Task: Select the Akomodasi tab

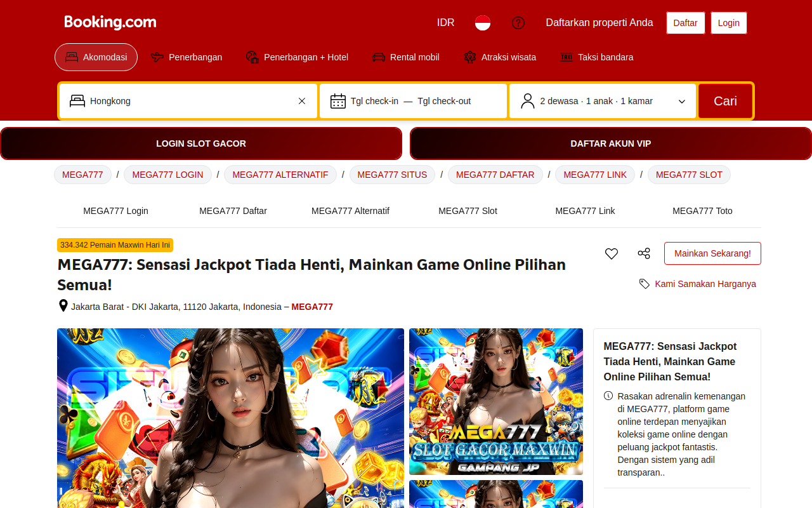Action: [x=96, y=57]
